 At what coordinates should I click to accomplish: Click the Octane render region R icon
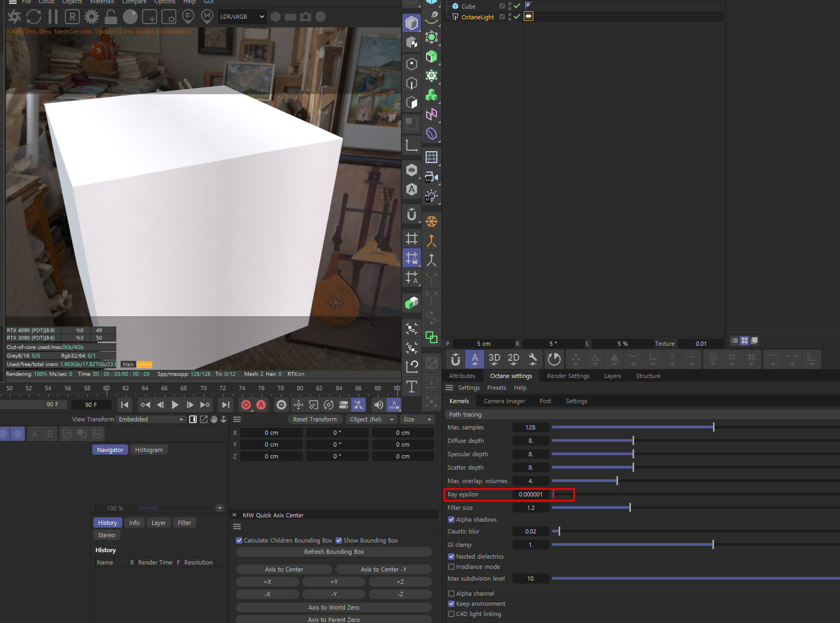click(x=72, y=17)
